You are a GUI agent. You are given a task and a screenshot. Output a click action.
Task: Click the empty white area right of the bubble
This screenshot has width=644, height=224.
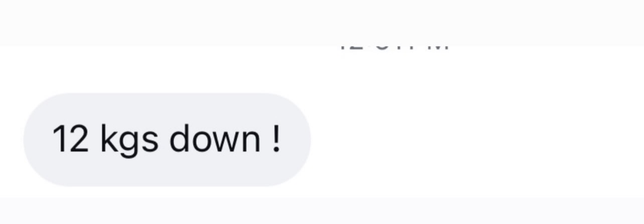pos(476,140)
